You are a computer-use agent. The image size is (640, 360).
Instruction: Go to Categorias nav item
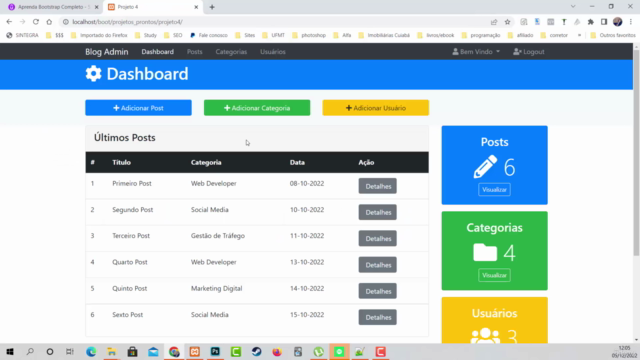coord(231,52)
